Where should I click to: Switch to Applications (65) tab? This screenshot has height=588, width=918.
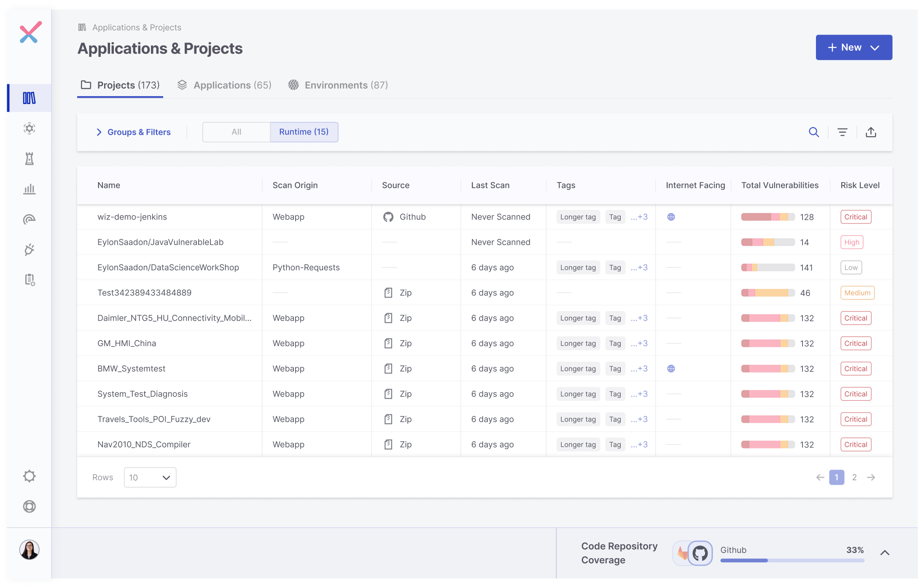[224, 86]
